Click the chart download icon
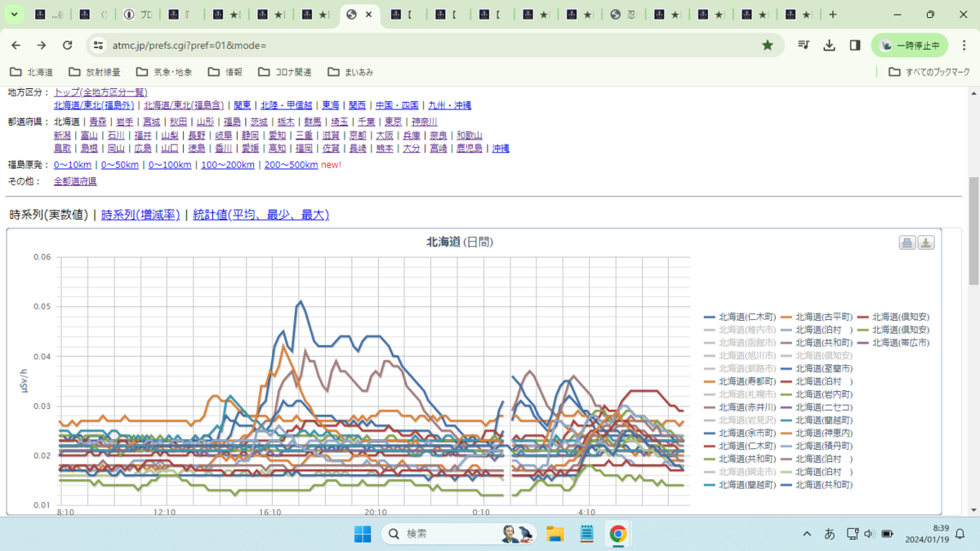The height and width of the screenshot is (551, 980). tap(926, 242)
